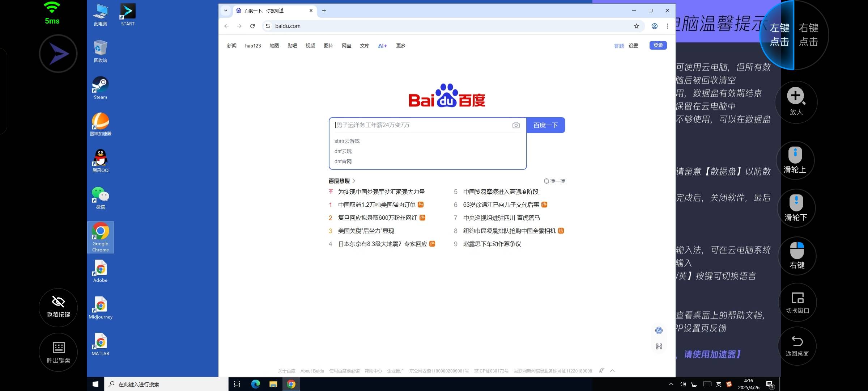868x391 pixels.
Task: Click the camera image-search icon
Action: (x=516, y=125)
